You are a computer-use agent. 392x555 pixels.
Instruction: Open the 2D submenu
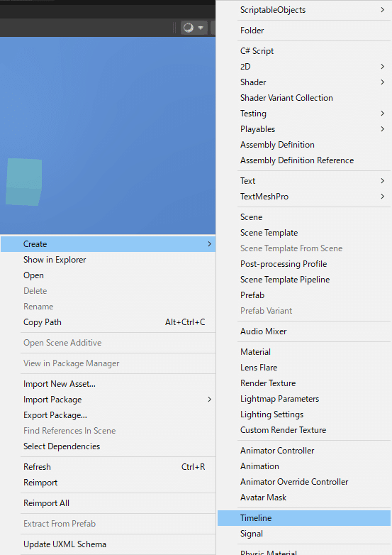[x=245, y=67]
